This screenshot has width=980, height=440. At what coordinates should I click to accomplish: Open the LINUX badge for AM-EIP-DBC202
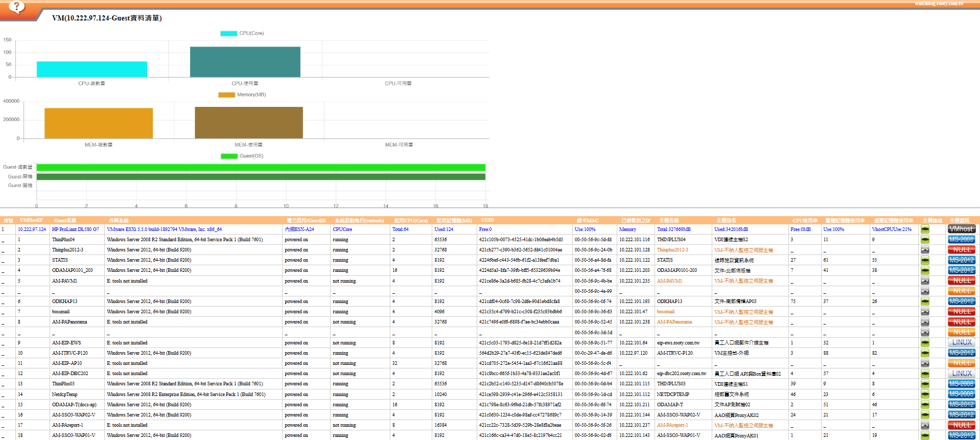point(961,374)
